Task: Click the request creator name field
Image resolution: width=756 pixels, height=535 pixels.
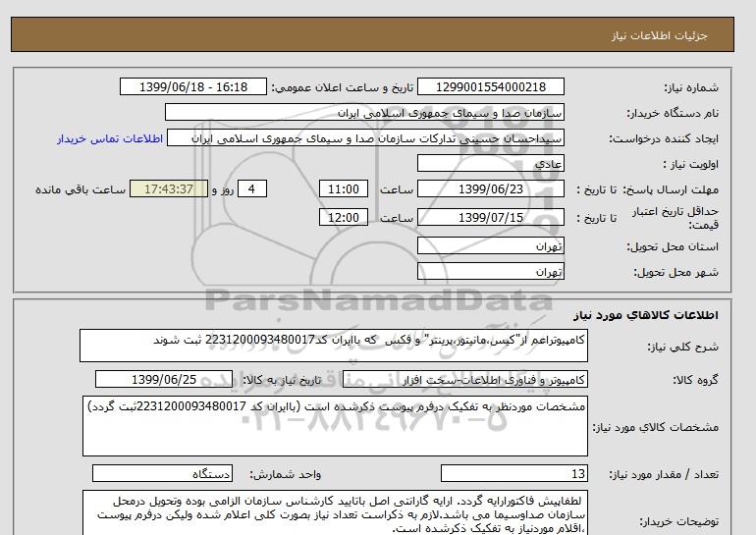Action: click(x=365, y=137)
